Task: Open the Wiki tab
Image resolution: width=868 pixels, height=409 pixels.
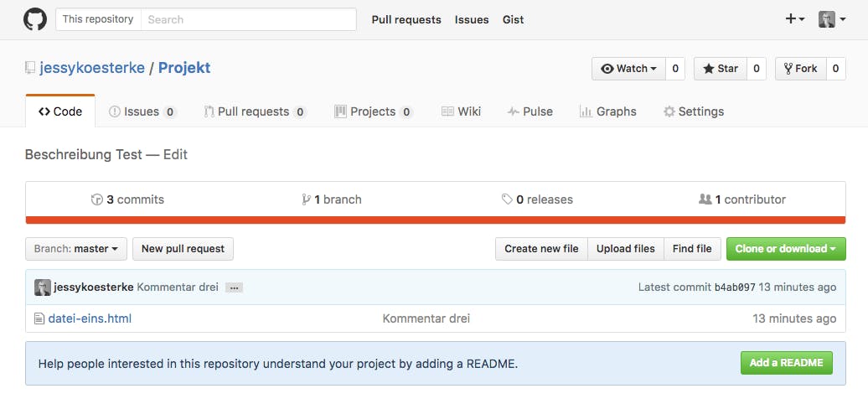Action: pos(461,111)
